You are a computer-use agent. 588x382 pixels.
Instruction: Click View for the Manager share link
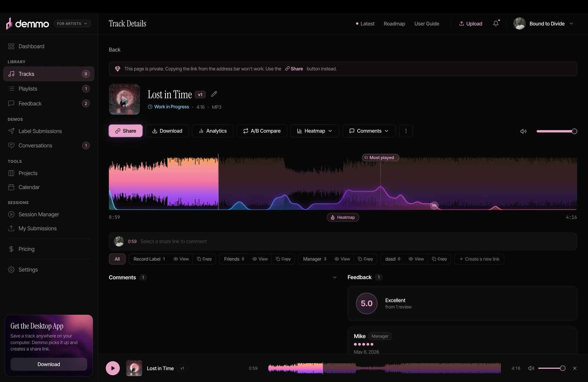342,259
